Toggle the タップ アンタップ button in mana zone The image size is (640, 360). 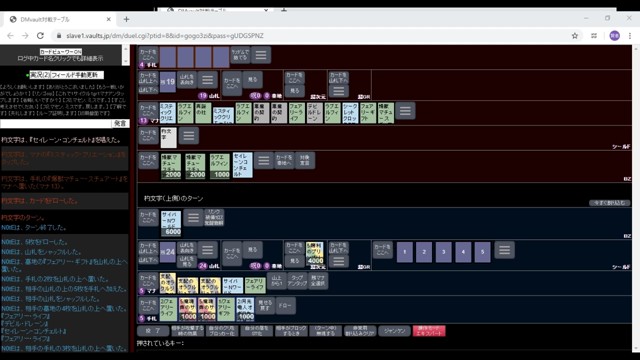point(297,281)
